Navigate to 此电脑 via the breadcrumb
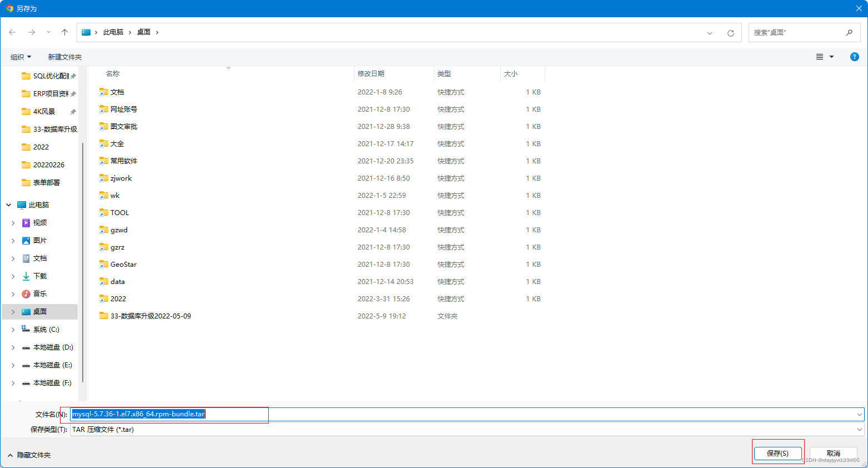Image resolution: width=868 pixels, height=468 pixels. pos(113,32)
